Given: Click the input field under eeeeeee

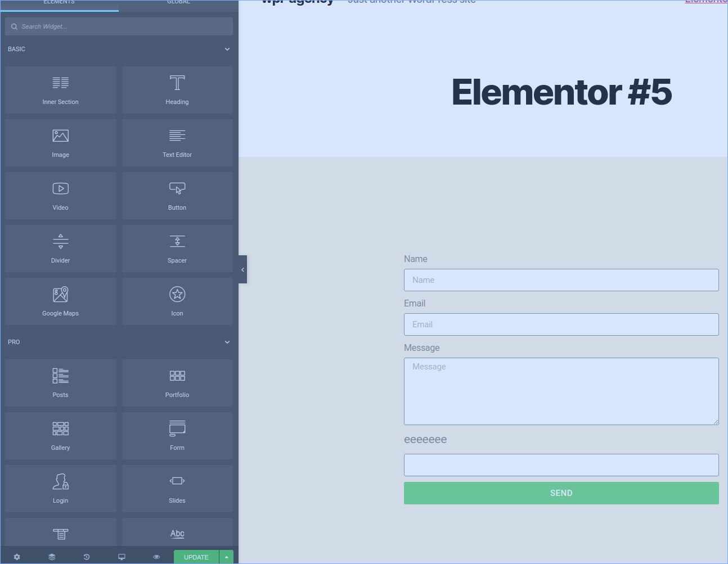Looking at the screenshot, I should (x=561, y=465).
